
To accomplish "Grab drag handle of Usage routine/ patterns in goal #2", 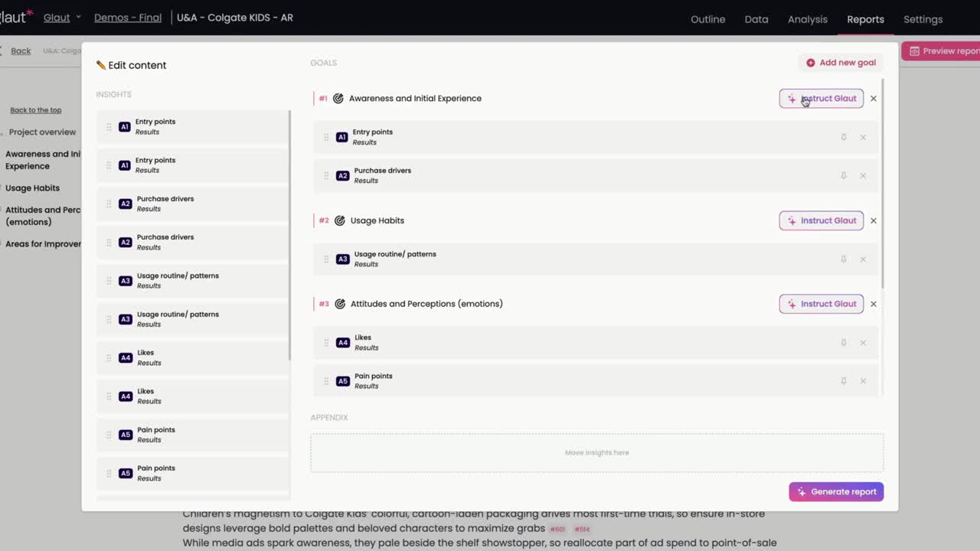I will tap(326, 259).
